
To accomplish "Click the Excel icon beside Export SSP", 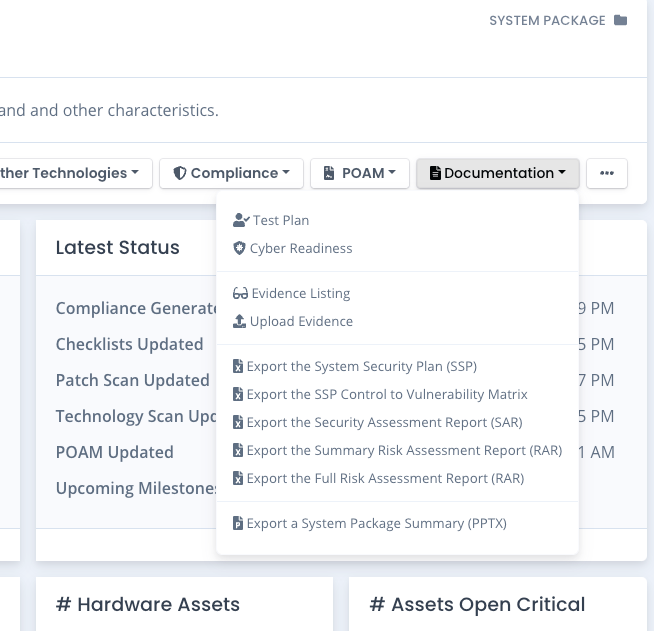I will pyautogui.click(x=238, y=367).
